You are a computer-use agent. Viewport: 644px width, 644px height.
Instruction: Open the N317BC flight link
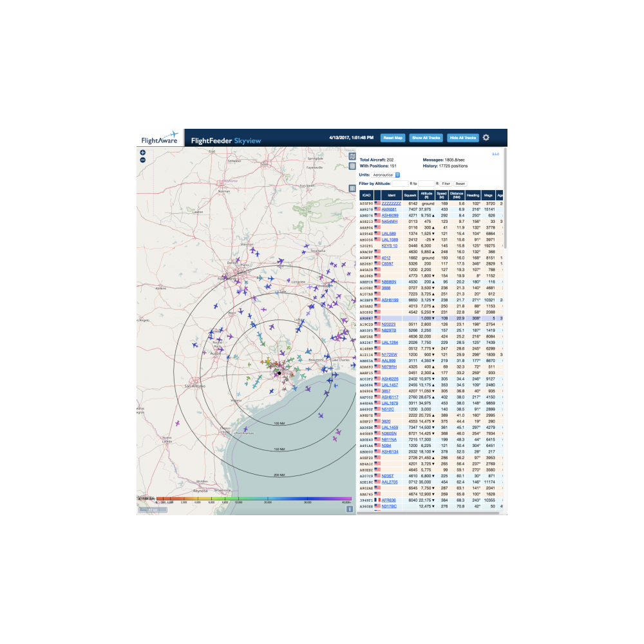click(x=389, y=506)
